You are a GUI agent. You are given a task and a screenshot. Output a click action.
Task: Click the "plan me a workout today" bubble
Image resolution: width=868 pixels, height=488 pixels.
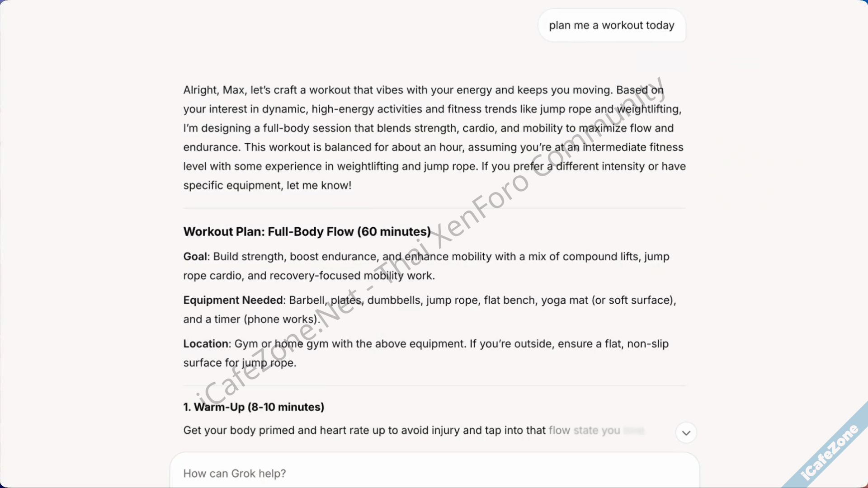tap(611, 25)
